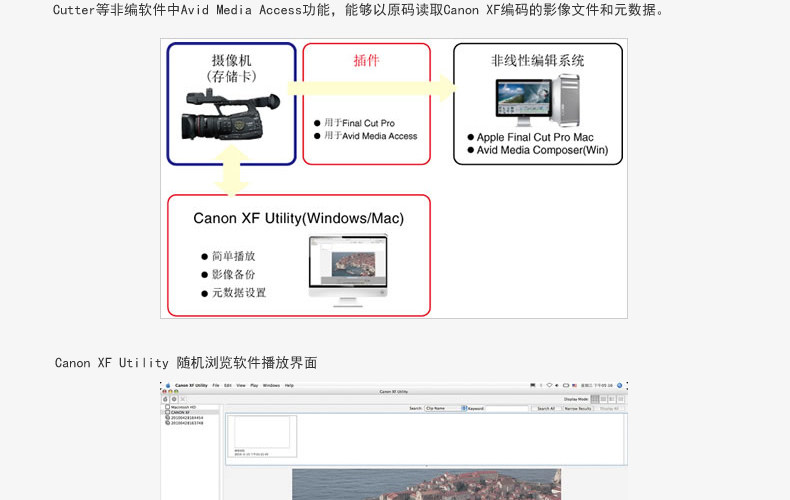Screen dimensions: 790x500
Task: Click the yellow minimize window button
Action: pyautogui.click(x=170, y=392)
